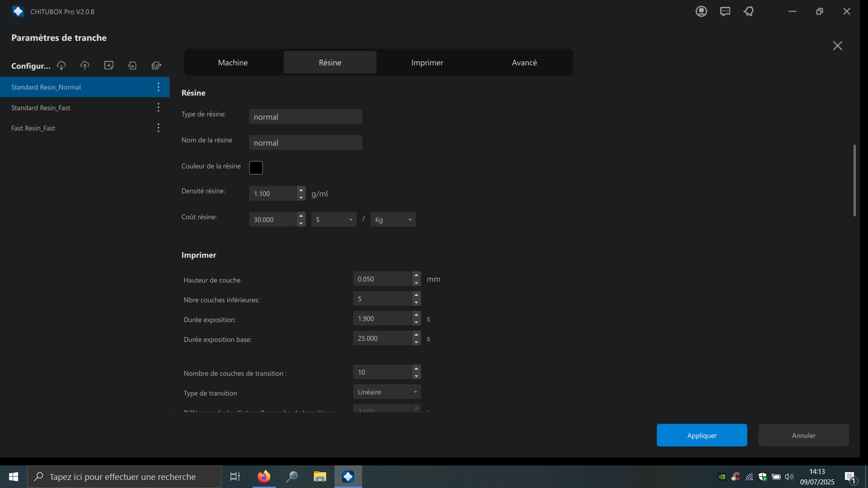Open options menu for Fast Resin_Fast

158,128
